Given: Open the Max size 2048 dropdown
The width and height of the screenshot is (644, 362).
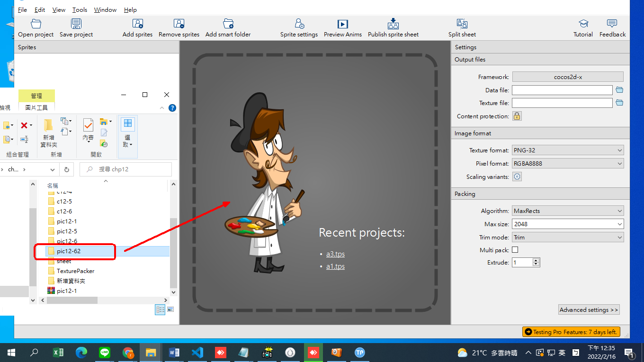Looking at the screenshot, I should pyautogui.click(x=568, y=224).
